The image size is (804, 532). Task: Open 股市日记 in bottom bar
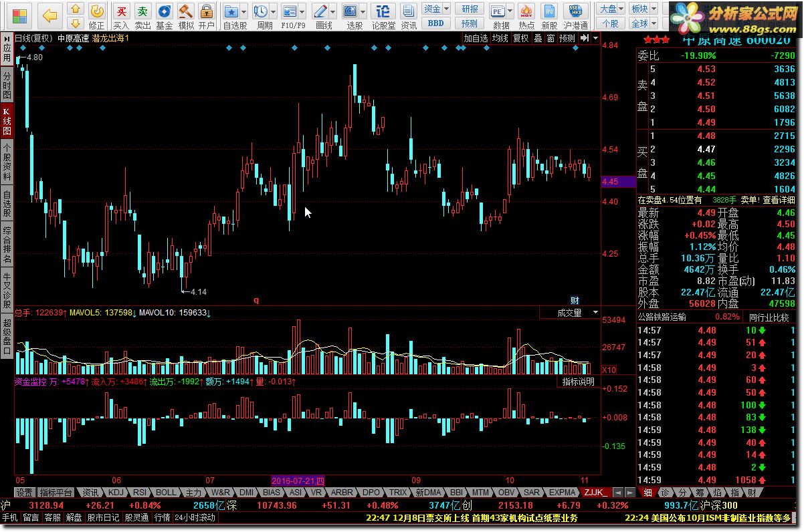104,517
